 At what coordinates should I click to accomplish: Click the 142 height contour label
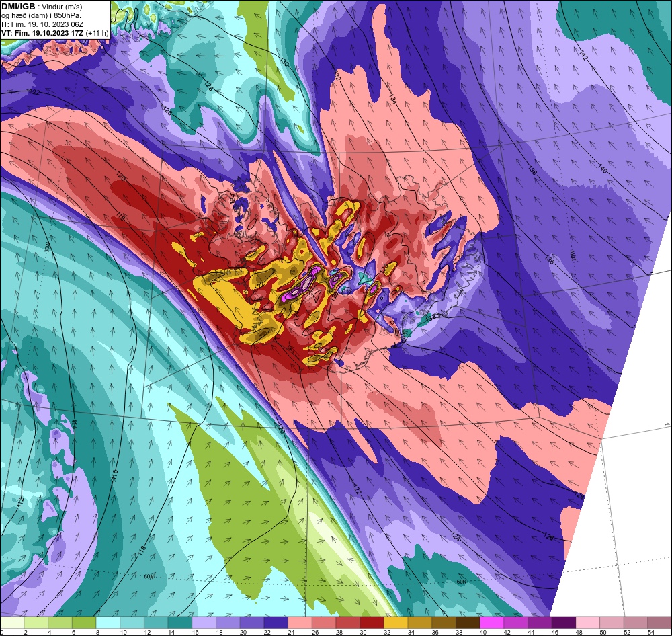pyautogui.click(x=583, y=55)
